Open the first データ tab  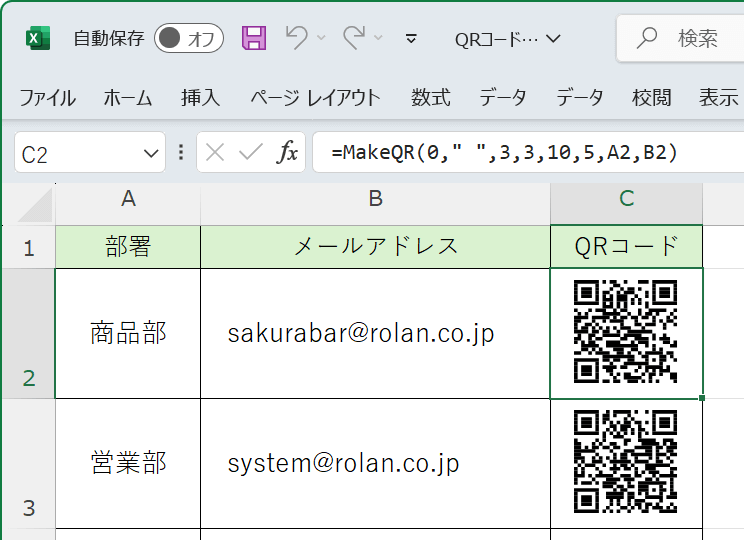click(x=503, y=98)
